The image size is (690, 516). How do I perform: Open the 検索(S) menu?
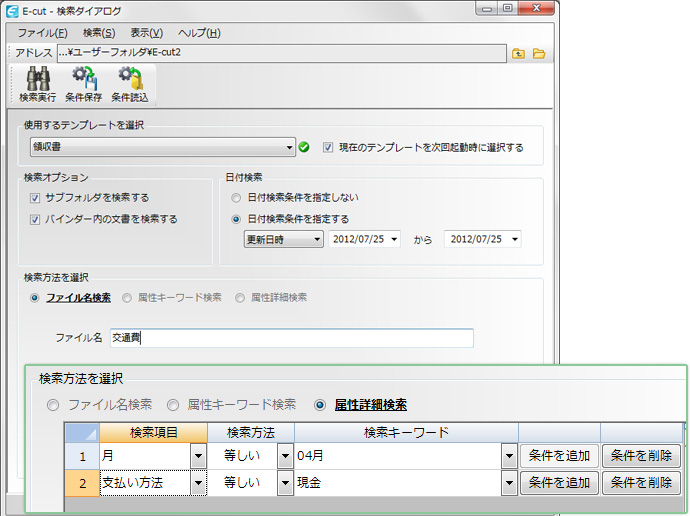pyautogui.click(x=99, y=33)
